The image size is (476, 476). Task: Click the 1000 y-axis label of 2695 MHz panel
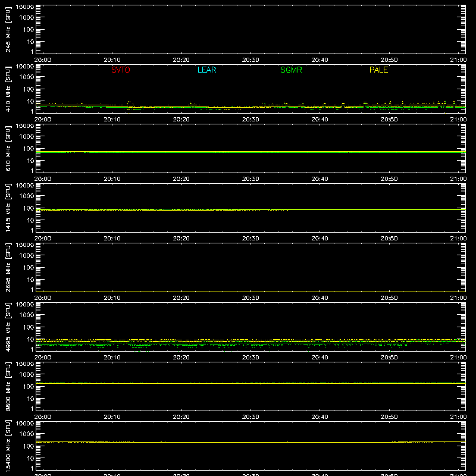coord(27,256)
